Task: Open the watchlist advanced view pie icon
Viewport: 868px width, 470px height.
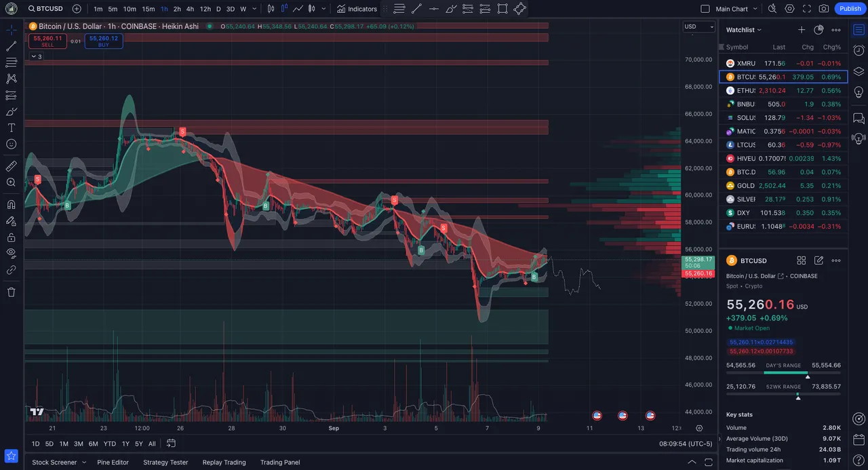Action: (x=818, y=30)
